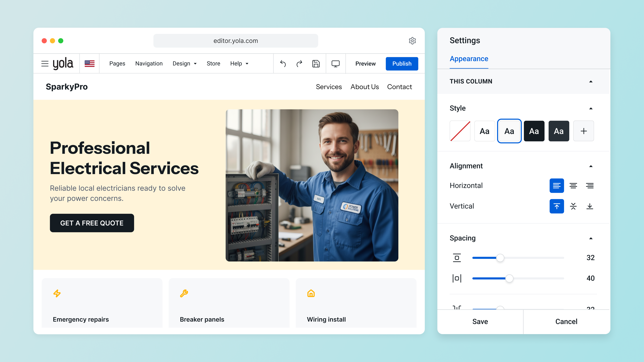Switch to the Appearance tab
This screenshot has height=362, width=644.
(469, 59)
